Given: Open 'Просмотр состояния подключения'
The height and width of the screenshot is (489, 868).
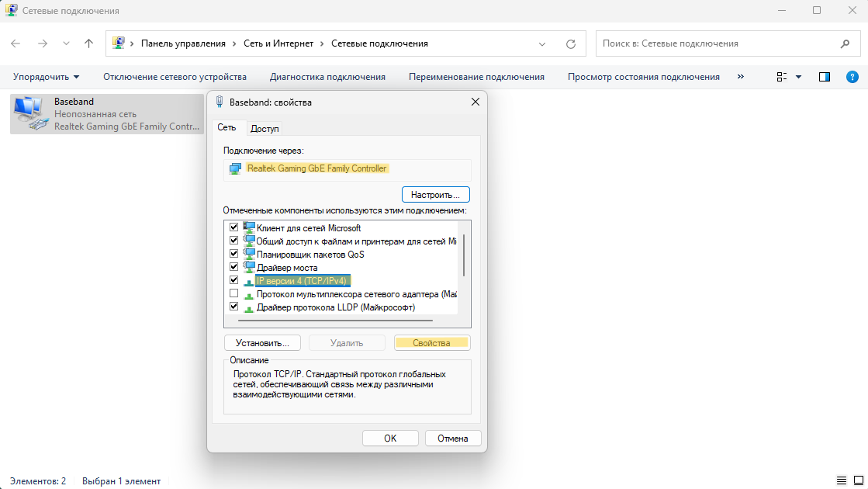Looking at the screenshot, I should point(644,77).
